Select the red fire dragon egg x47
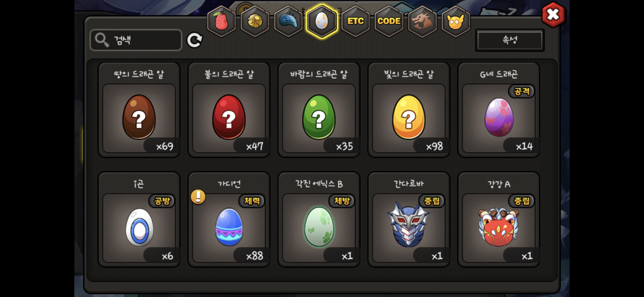 (229, 110)
